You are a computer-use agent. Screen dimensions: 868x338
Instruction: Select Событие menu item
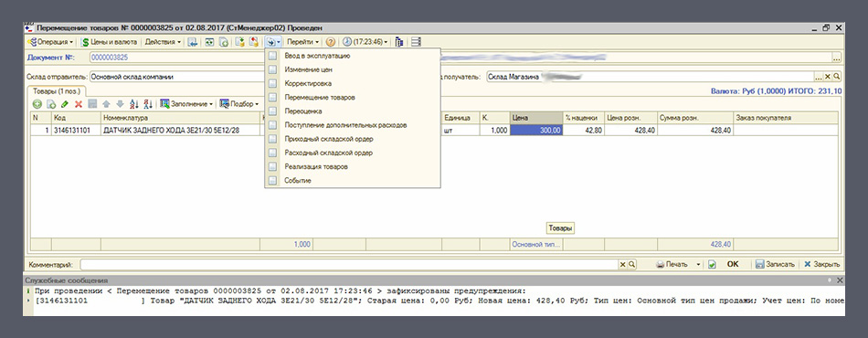coord(353,180)
